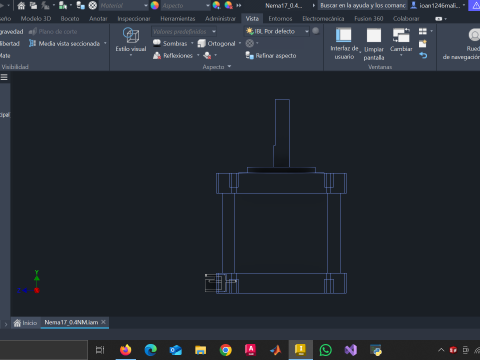Click the help search field
The image size is (480, 360).
pyautogui.click(x=363, y=5)
